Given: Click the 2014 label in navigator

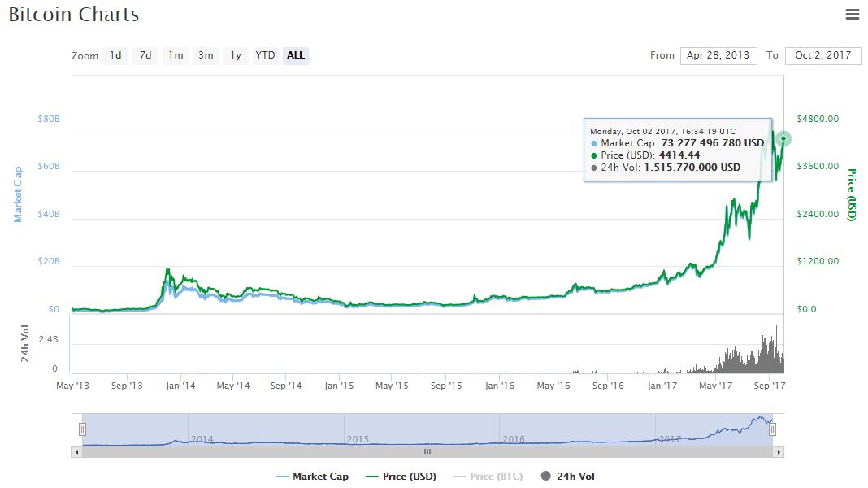Looking at the screenshot, I should (202, 439).
